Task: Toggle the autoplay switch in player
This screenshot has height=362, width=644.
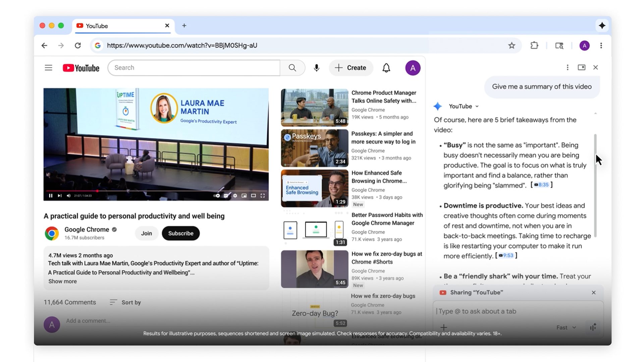Action: coord(217,196)
